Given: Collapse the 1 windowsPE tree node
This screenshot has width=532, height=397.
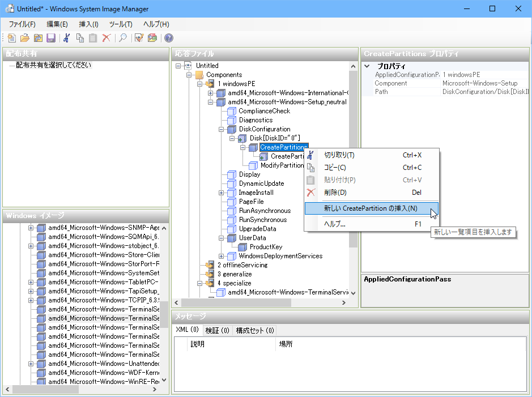Looking at the screenshot, I should [200, 84].
